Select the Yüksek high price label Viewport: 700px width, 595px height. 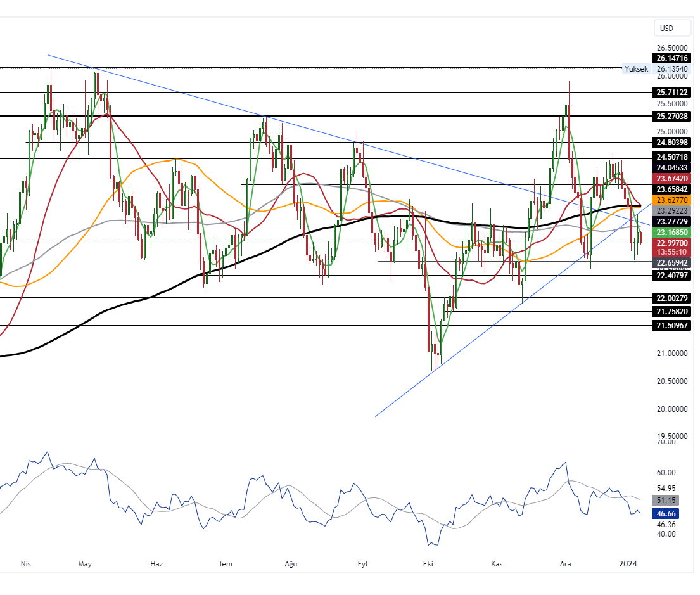[636, 69]
